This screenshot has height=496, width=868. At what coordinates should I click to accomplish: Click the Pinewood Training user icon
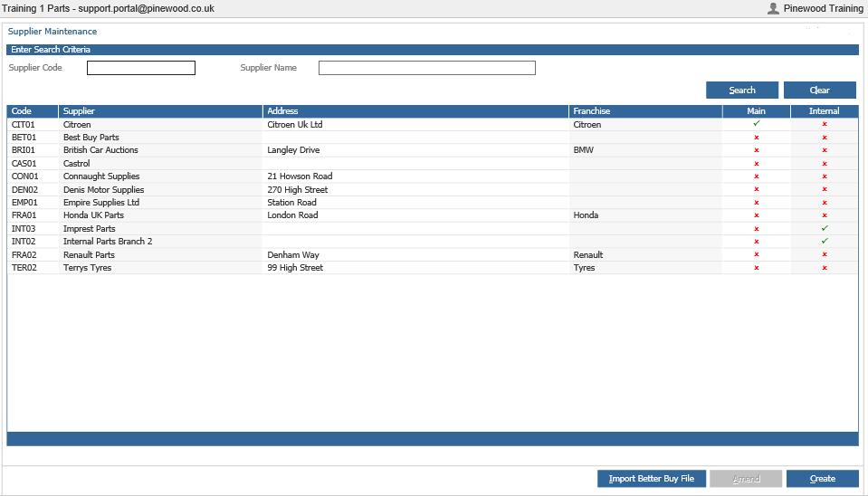coord(773,8)
